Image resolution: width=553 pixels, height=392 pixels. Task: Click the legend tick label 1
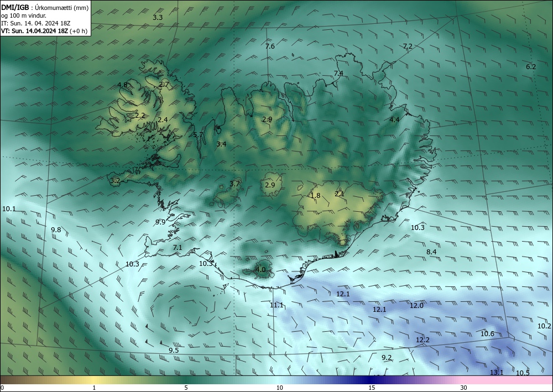pyautogui.click(x=94, y=388)
